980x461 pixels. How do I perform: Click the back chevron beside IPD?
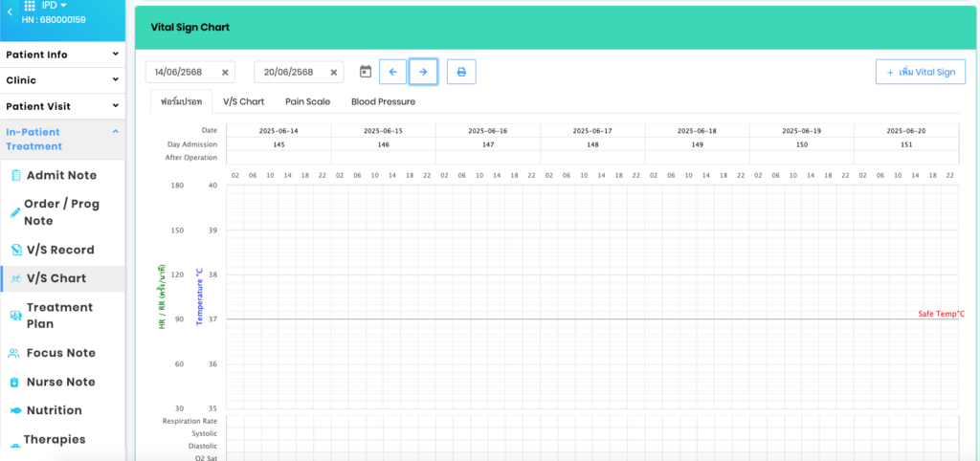[10, 11]
